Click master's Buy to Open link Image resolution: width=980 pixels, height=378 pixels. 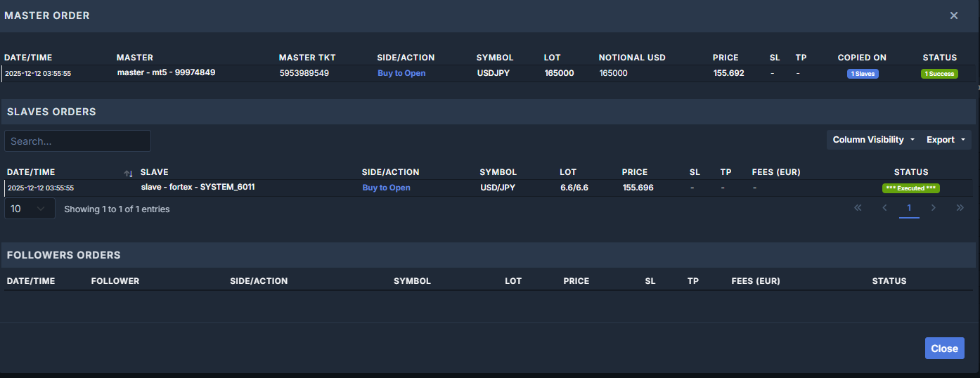401,73
